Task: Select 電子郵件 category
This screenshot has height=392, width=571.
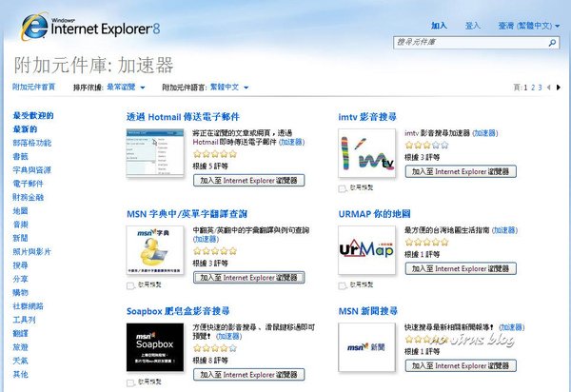Action: pos(28,184)
